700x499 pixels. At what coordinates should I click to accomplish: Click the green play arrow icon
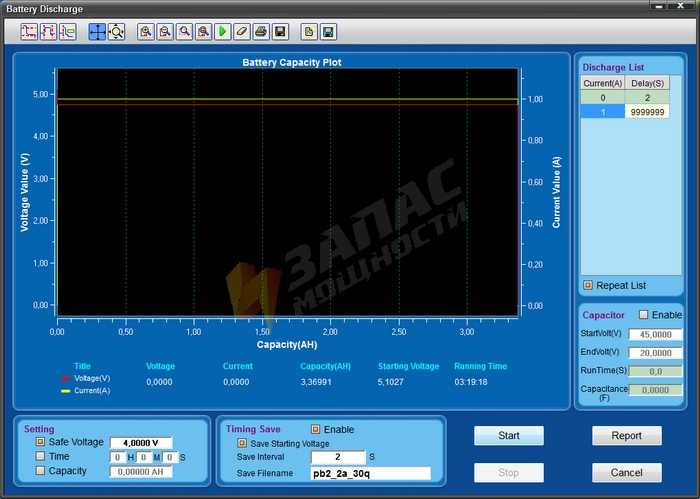tap(223, 32)
